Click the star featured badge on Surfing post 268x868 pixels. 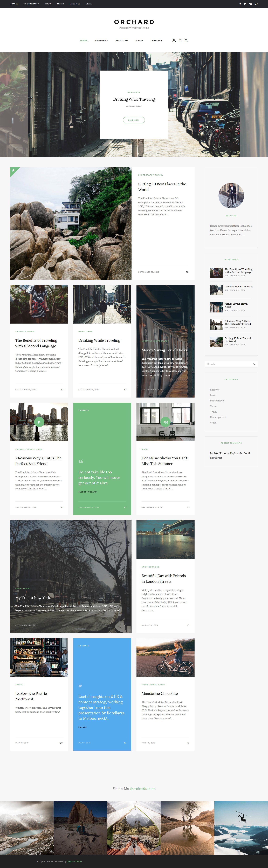pyautogui.click(x=13, y=170)
